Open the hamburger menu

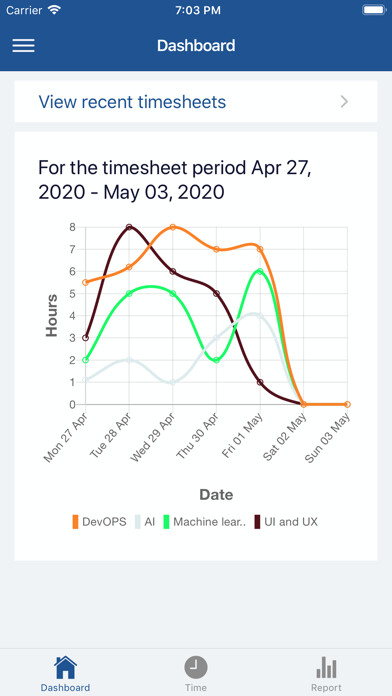tap(24, 45)
